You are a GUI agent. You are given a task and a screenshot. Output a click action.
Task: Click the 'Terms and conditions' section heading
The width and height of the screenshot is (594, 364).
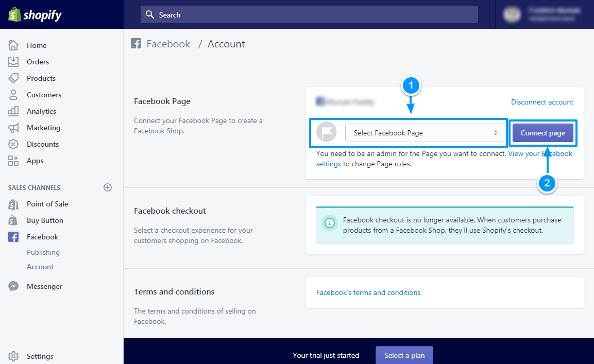pos(174,291)
